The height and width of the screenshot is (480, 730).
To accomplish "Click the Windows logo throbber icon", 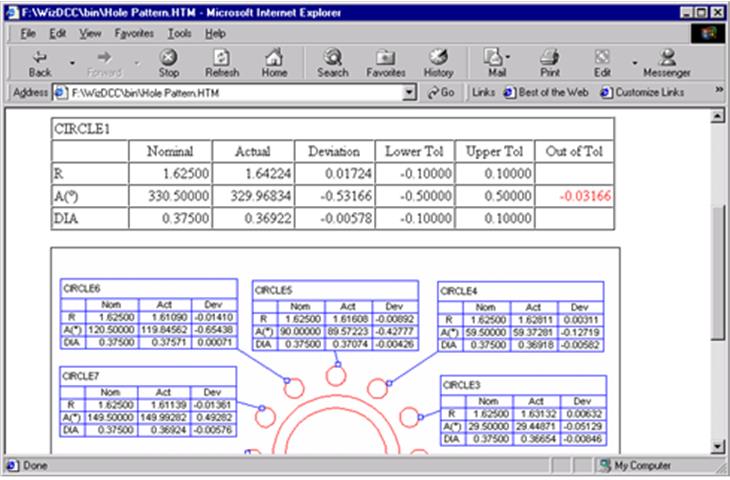I will pos(708,34).
